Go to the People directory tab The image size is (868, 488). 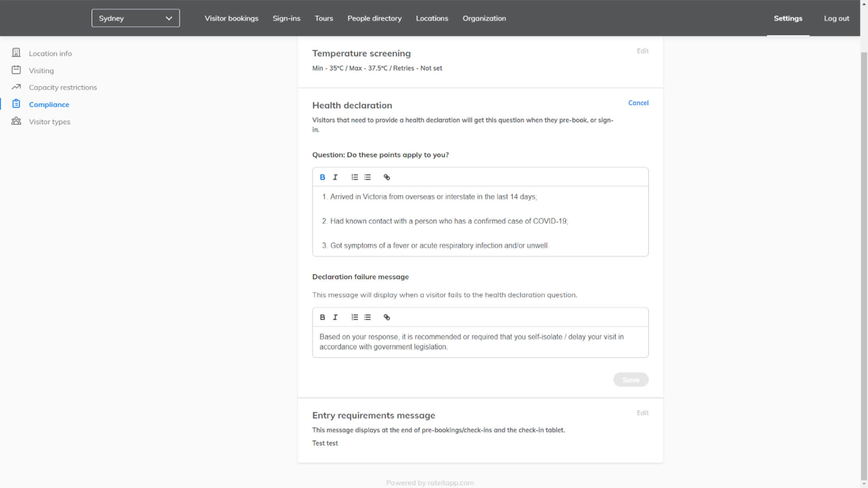tap(374, 18)
